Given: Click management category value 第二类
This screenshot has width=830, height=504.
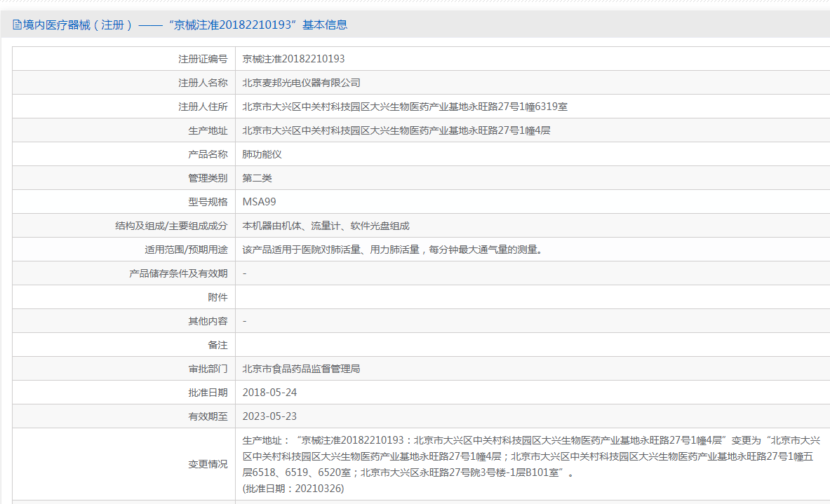Looking at the screenshot, I should pos(257,178).
